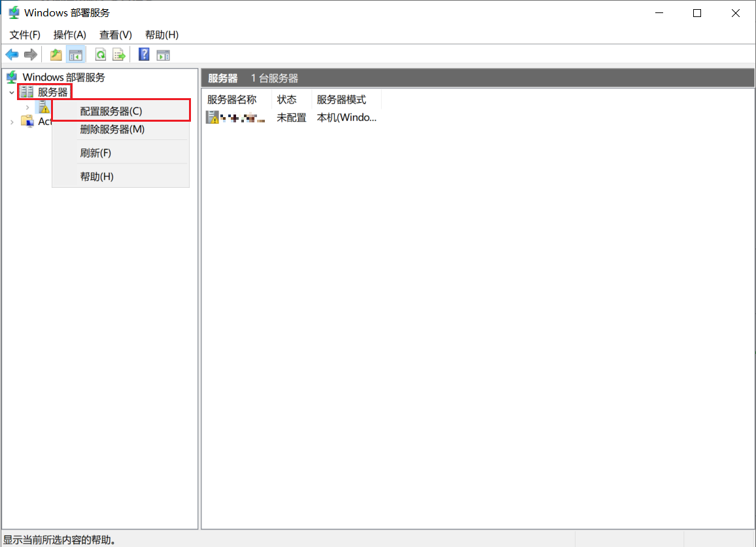The image size is (756, 547).
Task: Click the server warning icon in list row
Action: click(212, 117)
